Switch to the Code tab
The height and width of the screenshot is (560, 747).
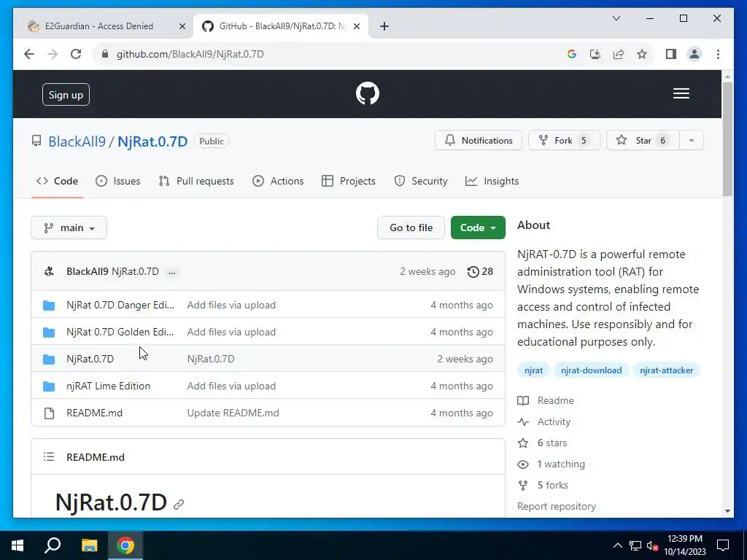point(57,182)
